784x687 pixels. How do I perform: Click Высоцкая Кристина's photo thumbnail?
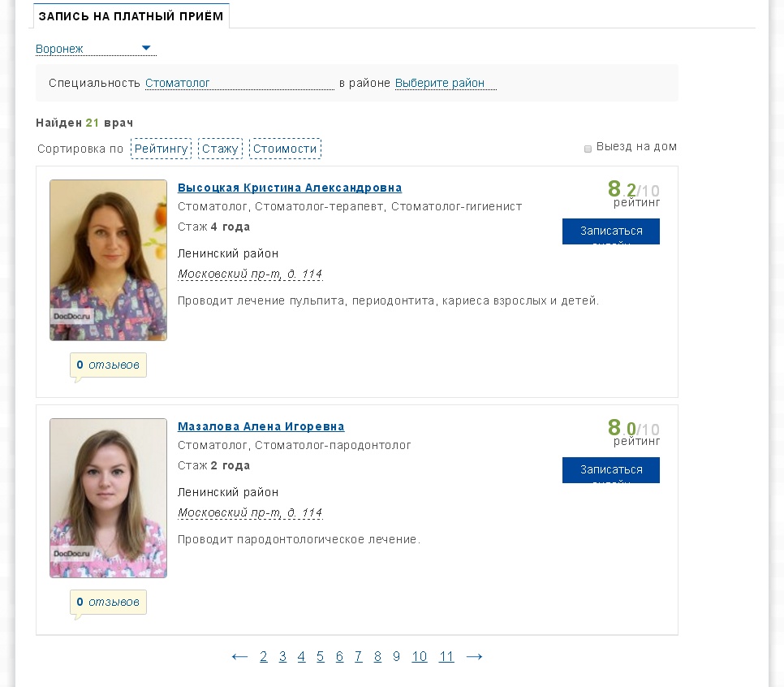(x=108, y=260)
